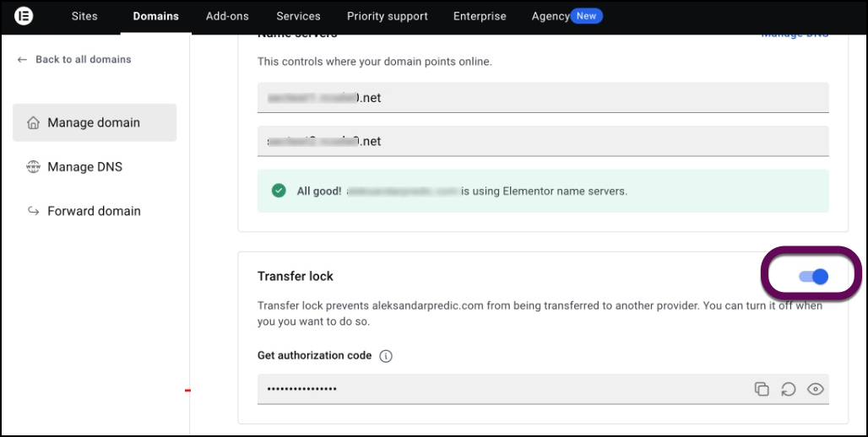868x437 pixels.
Task: Open Forward domain in sidebar
Action: 95,211
